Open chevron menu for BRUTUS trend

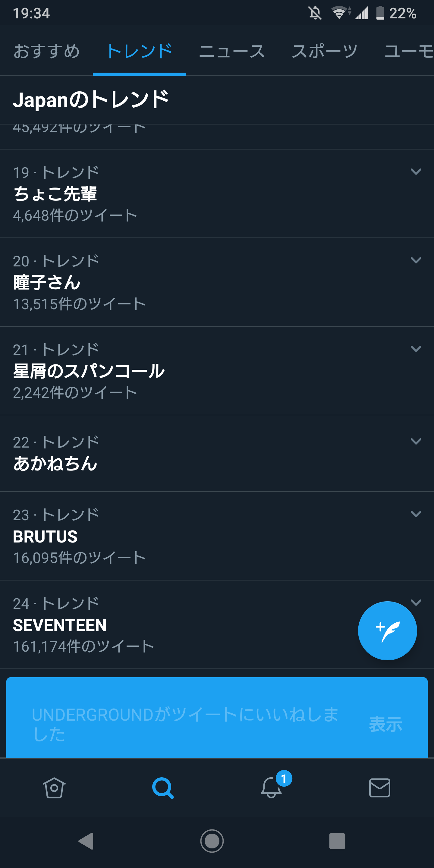(416, 514)
